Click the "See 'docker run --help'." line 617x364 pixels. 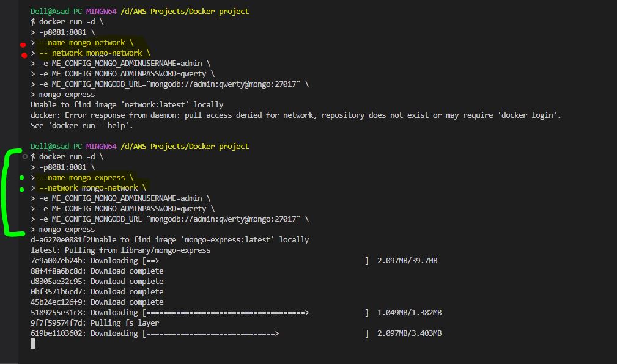coord(82,126)
